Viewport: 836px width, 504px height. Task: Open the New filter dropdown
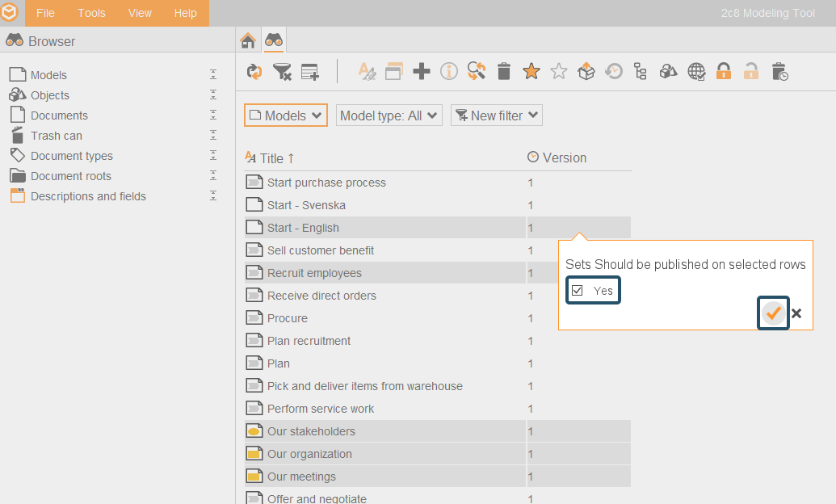click(497, 115)
